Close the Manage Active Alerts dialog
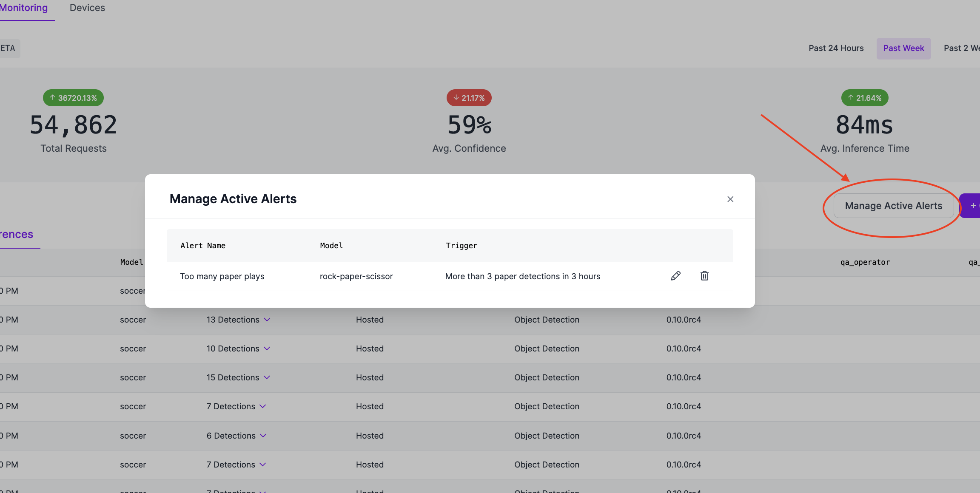Image resolution: width=980 pixels, height=493 pixels. click(730, 199)
